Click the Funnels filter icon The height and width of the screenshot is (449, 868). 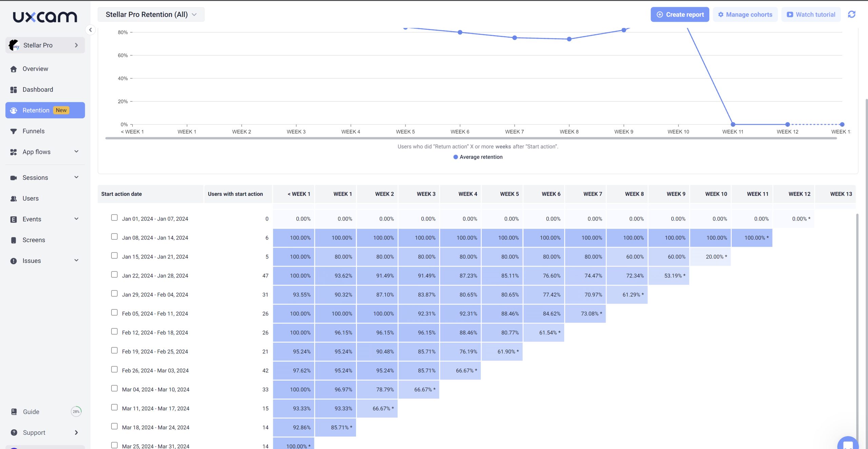point(14,131)
